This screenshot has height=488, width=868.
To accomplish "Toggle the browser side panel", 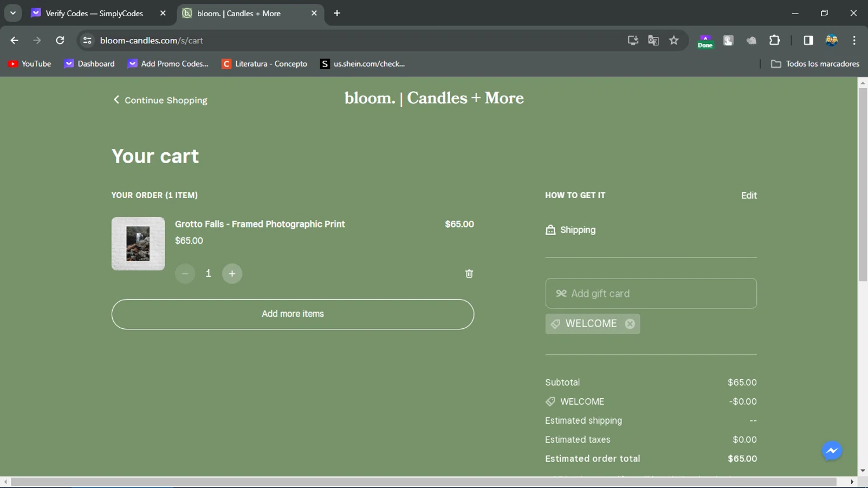I will (x=808, y=41).
